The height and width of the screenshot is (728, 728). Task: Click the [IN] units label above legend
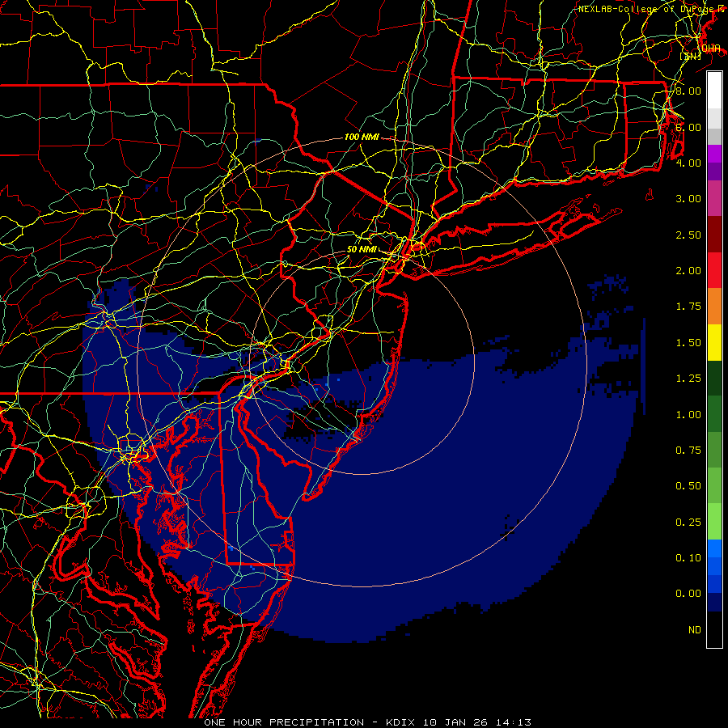690,56
